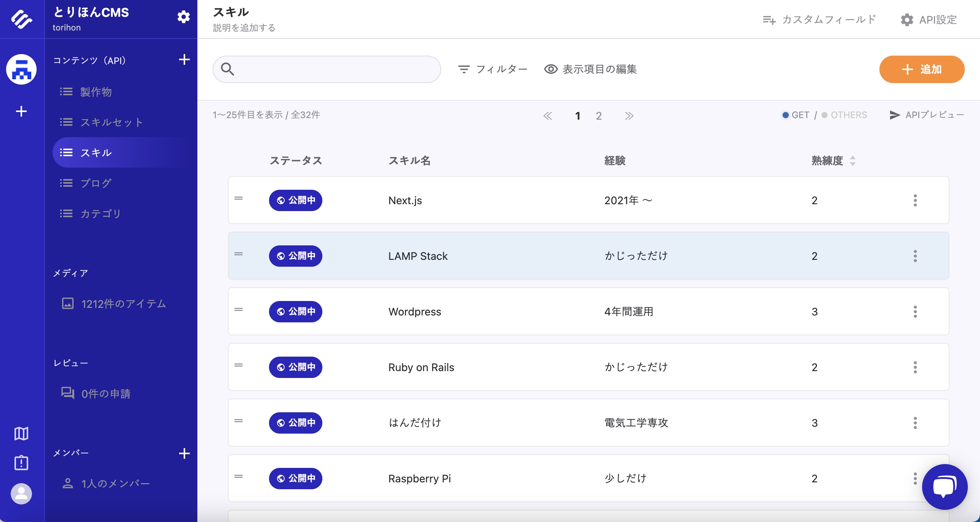The height and width of the screenshot is (522, 980).
Task: Open the フィルター filter options
Action: point(492,69)
